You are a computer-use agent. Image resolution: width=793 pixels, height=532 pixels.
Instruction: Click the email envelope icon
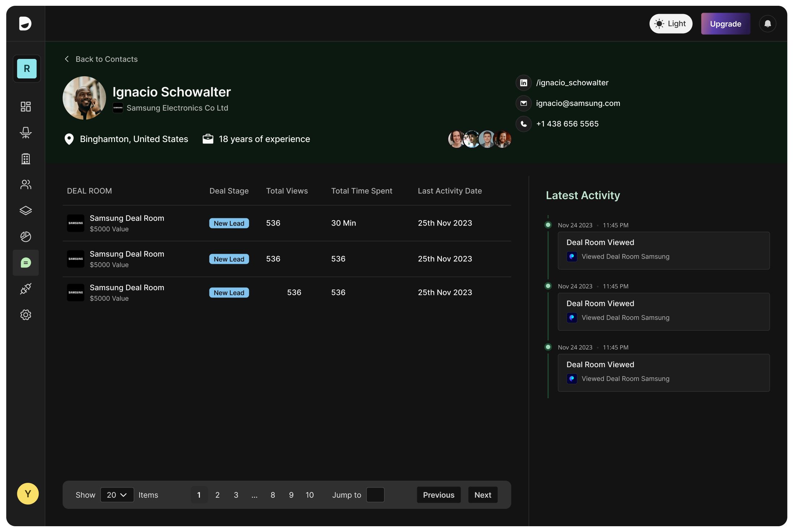point(524,103)
